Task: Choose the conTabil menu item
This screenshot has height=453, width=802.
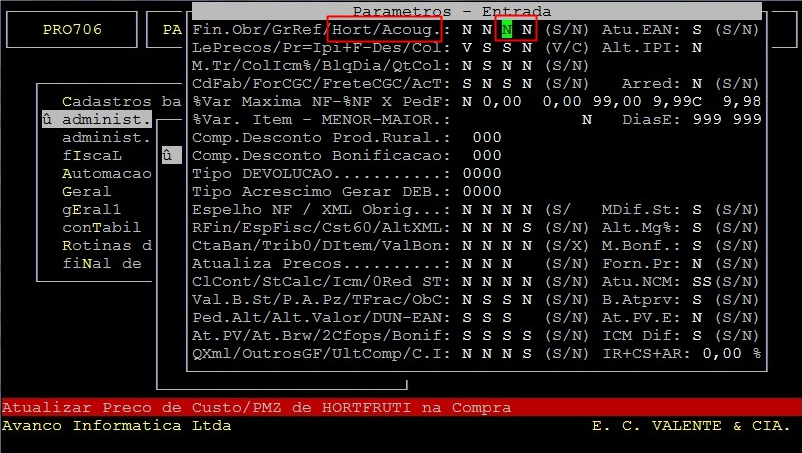Action: tap(101, 227)
